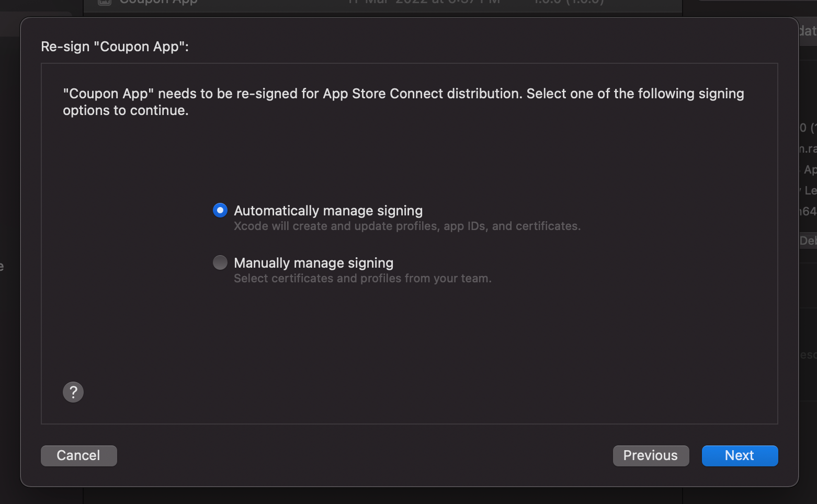Click the archive icon beside Coupon App

click(x=105, y=2)
